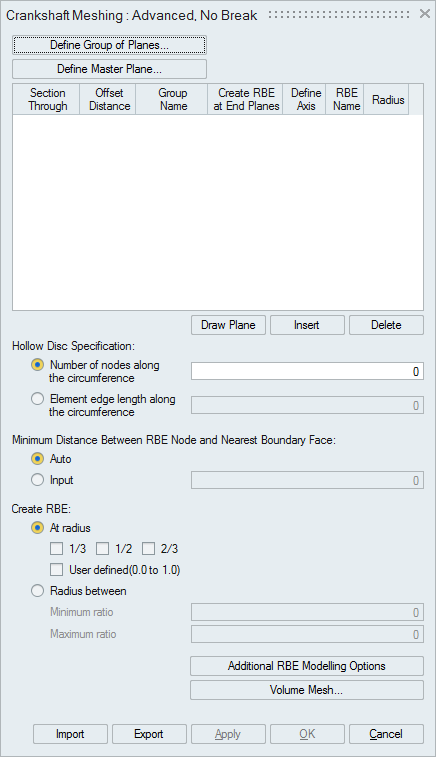Click the Import button
The height and width of the screenshot is (757, 436).
point(70,734)
